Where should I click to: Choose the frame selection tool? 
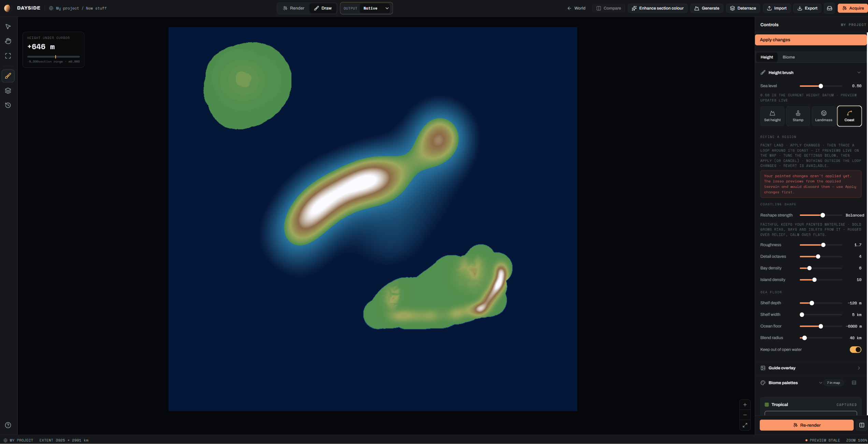point(8,56)
